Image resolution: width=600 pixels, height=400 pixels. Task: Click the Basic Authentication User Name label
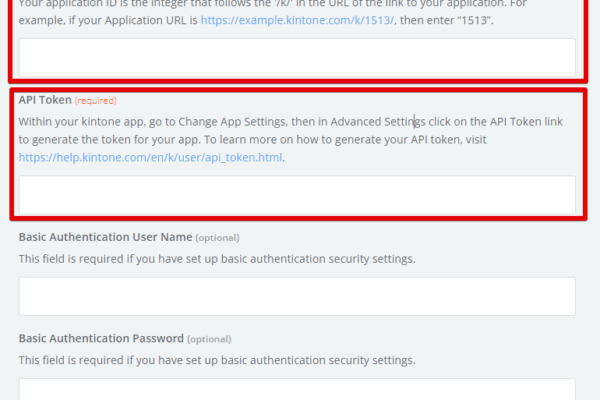click(105, 237)
